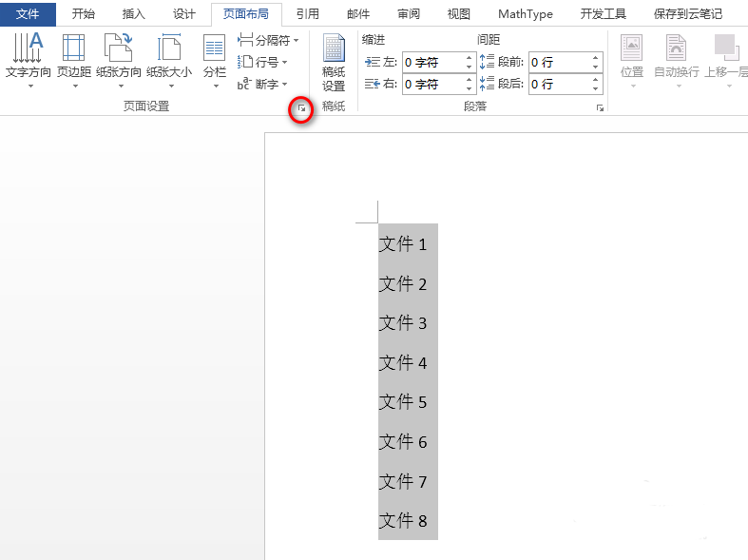The image size is (748, 560).
Task: Switch to the 开发工具 tab
Action: (x=603, y=14)
